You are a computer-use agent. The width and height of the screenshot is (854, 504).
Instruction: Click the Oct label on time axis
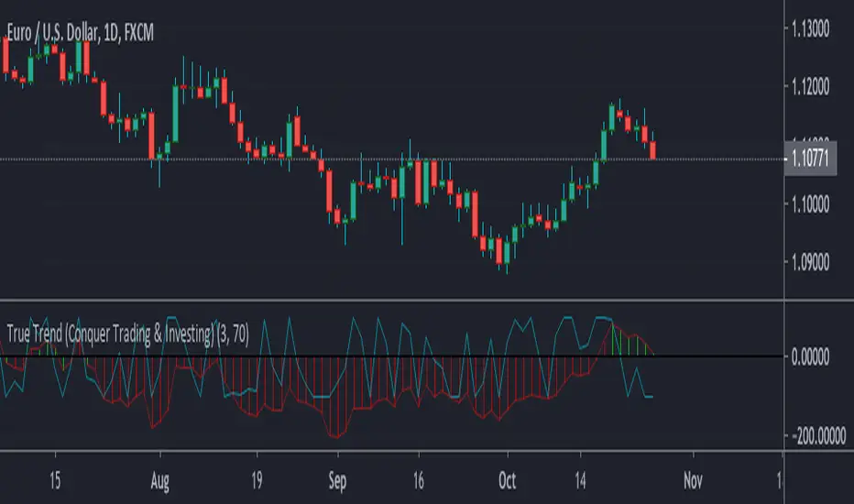coord(507,480)
